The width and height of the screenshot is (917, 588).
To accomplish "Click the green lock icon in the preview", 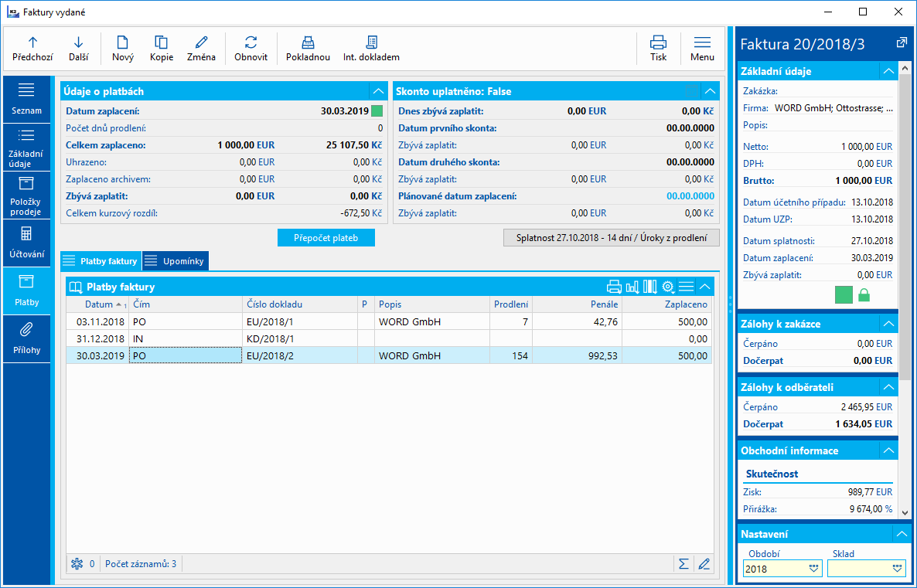I will pyautogui.click(x=864, y=294).
